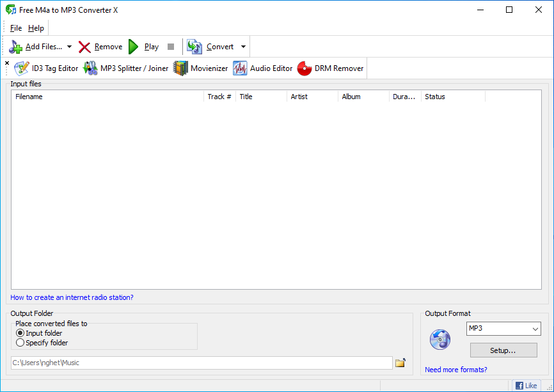Select the Specify folder radio button

coord(20,342)
